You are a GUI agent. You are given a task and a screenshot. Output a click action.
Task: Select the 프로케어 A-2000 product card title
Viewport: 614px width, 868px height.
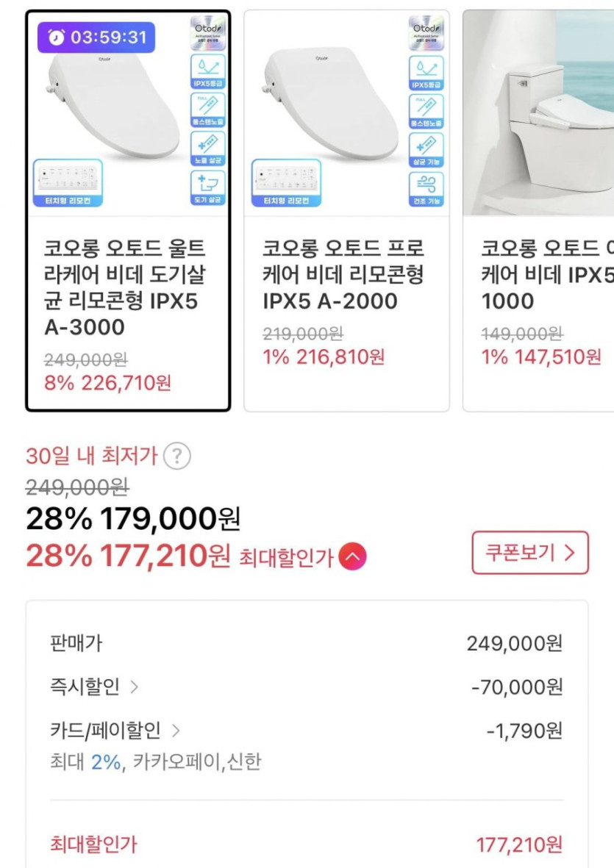click(x=343, y=275)
